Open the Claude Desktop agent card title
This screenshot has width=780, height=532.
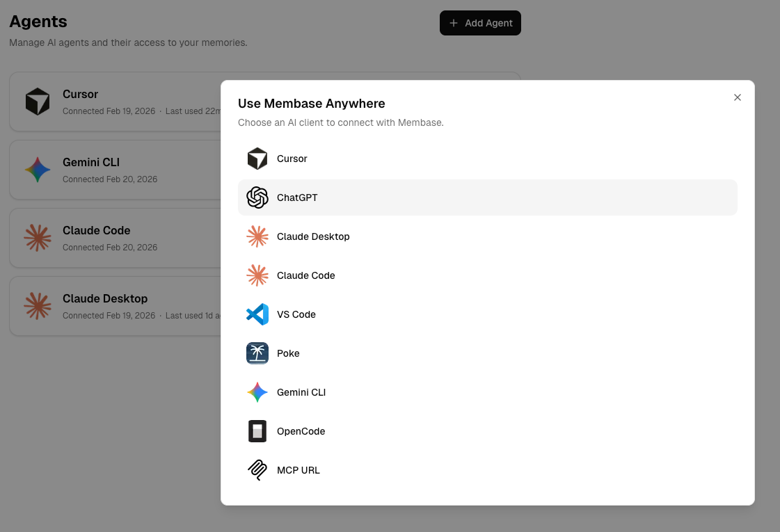click(x=105, y=298)
